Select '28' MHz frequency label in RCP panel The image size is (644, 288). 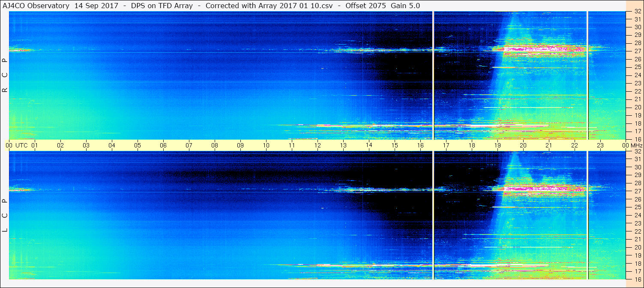pyautogui.click(x=637, y=43)
